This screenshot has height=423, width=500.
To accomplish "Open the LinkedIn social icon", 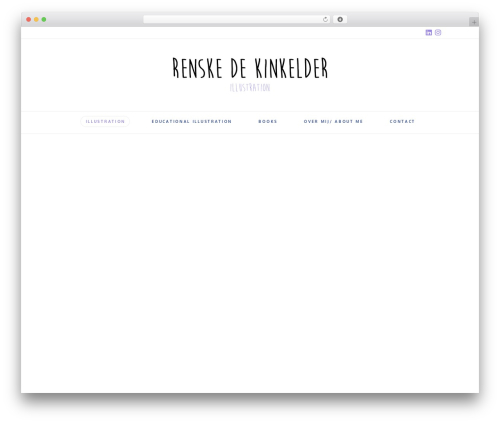I will coord(429,32).
